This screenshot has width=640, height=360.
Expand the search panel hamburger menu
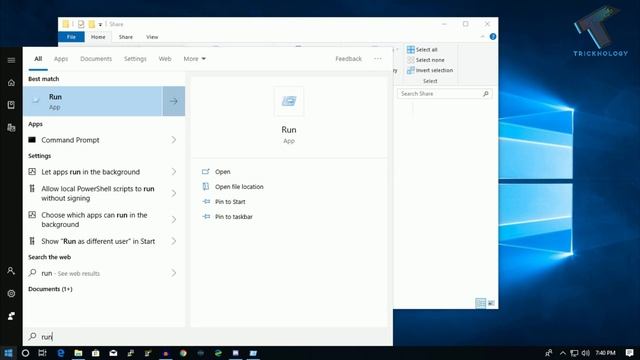11,60
